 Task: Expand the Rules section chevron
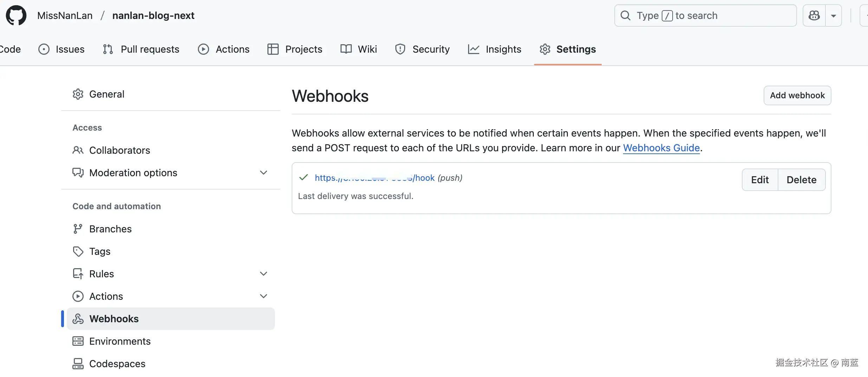[264, 274]
